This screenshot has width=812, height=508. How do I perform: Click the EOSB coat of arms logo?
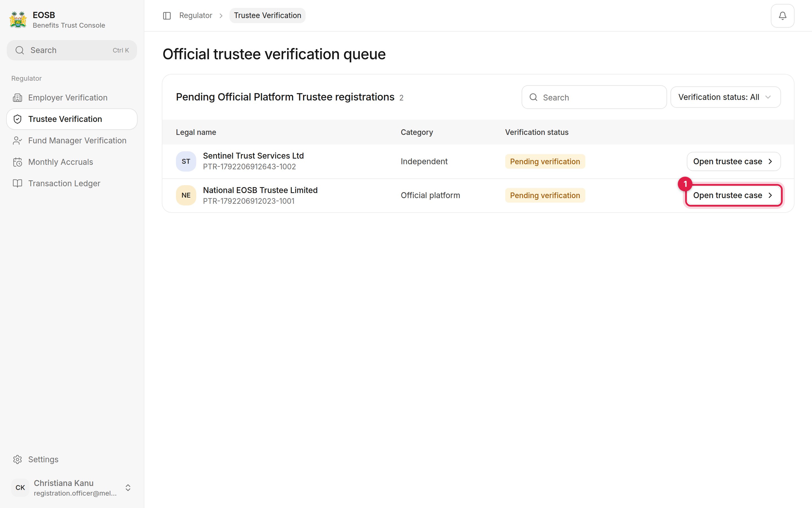pos(18,20)
